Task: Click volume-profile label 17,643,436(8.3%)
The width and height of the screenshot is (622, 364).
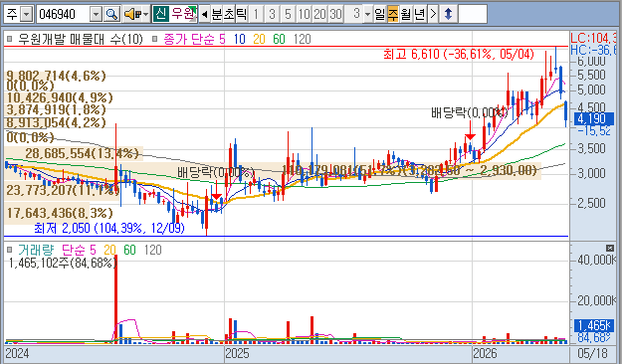Action: pos(60,213)
